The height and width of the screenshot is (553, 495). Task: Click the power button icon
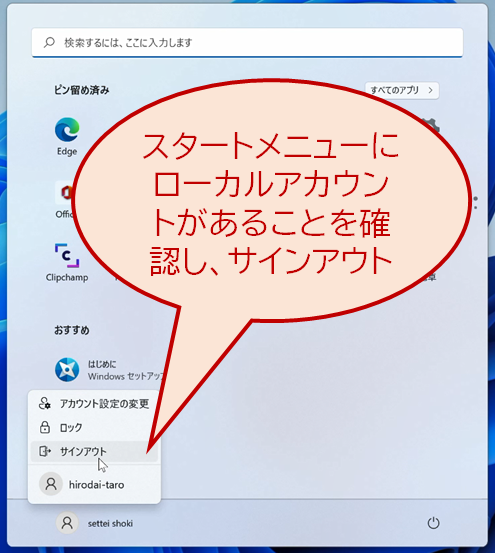click(x=433, y=523)
